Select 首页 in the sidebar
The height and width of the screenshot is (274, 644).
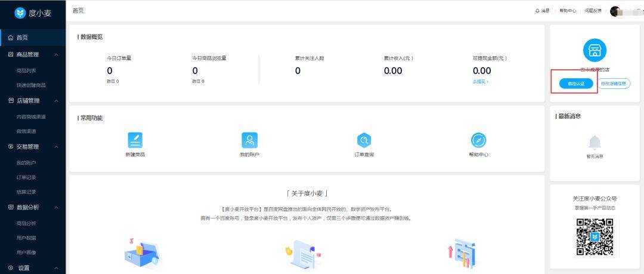pos(33,38)
